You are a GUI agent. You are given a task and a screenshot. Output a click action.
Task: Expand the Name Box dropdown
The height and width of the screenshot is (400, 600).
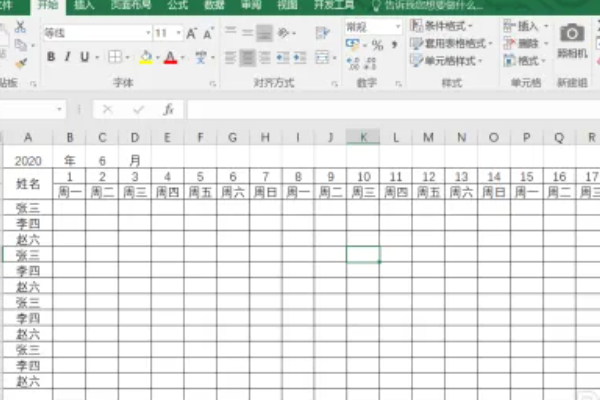click(x=59, y=109)
